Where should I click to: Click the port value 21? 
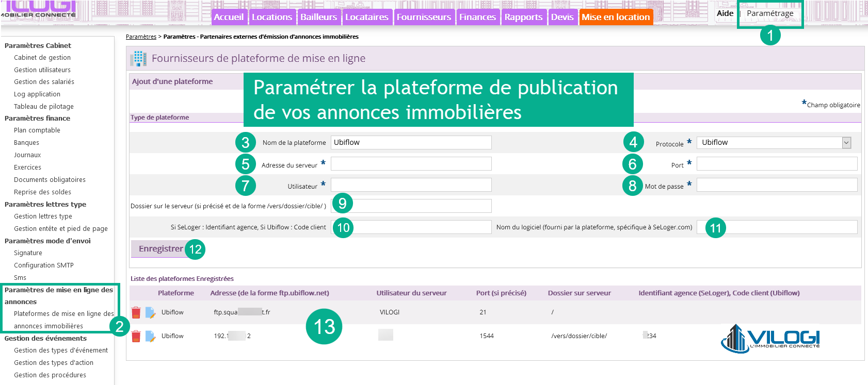point(483,312)
